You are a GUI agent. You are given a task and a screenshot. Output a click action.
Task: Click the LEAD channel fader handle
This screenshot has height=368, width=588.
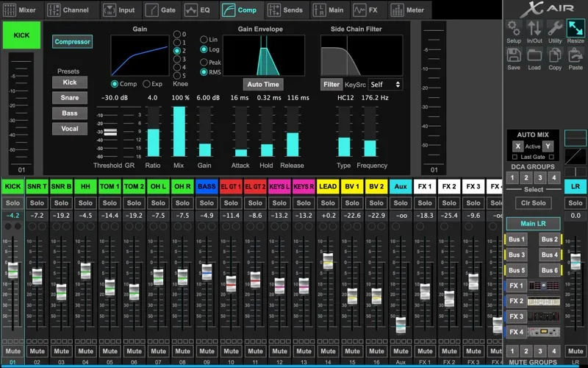328,261
